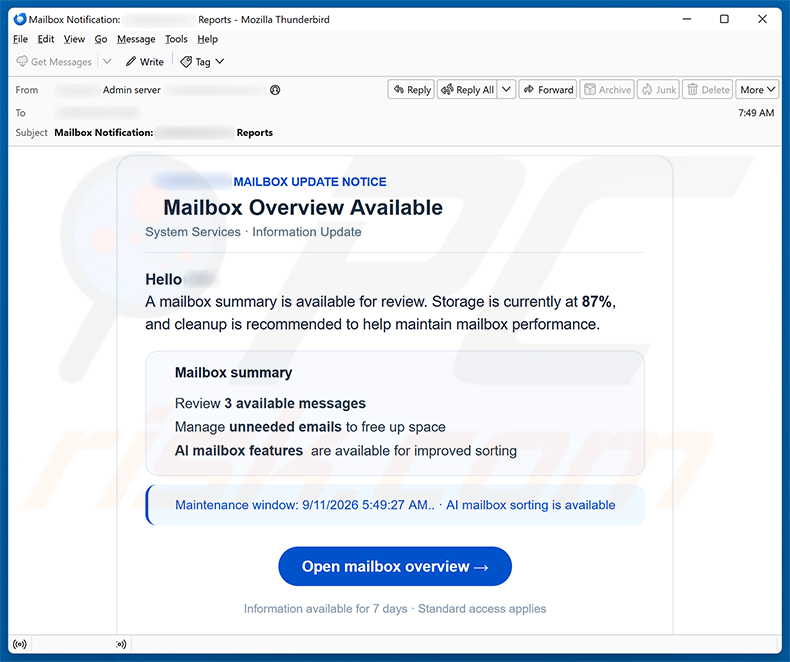The height and width of the screenshot is (662, 790).
Task: Click Get Messages button
Action: pyautogui.click(x=54, y=61)
